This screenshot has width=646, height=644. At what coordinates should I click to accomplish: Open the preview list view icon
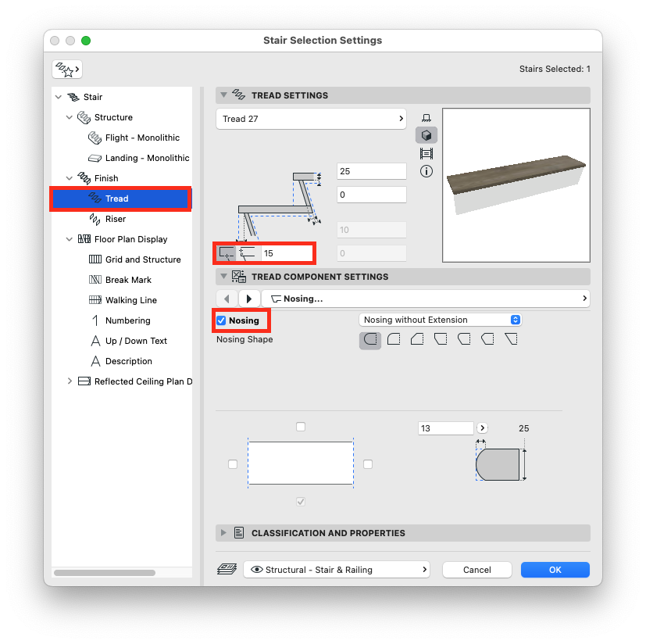[x=427, y=153]
